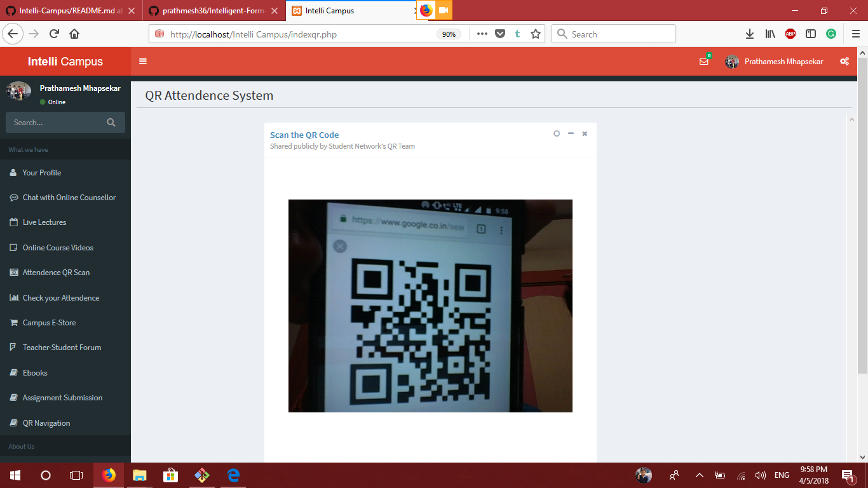
Task: Open the Prathamesh Mhapsekar user menu in header
Action: coord(775,62)
